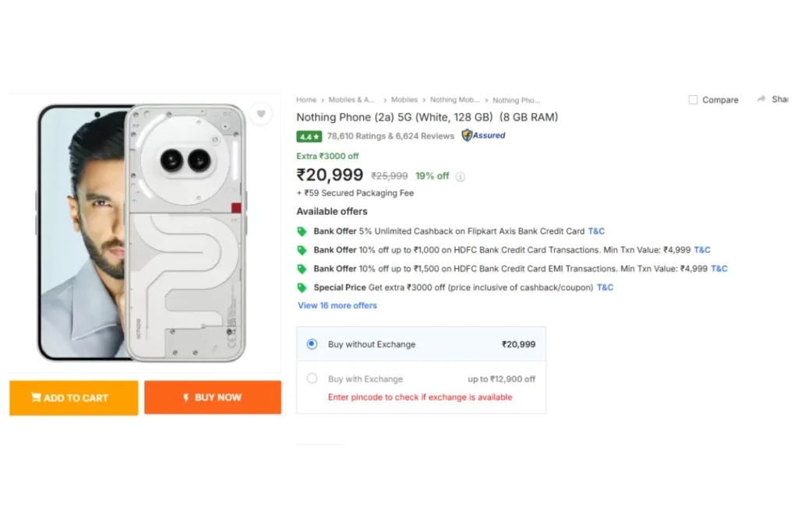Add product to wishlist with heart icon
Screen dimensions: 798x532
tap(261, 114)
